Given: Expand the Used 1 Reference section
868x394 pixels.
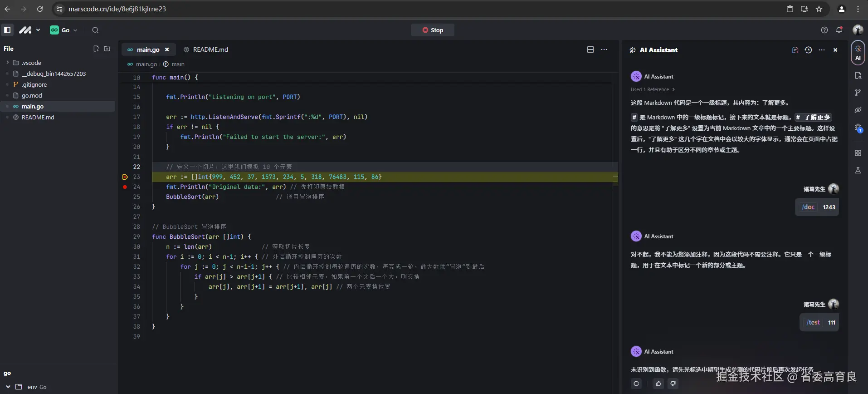Looking at the screenshot, I should [653, 89].
